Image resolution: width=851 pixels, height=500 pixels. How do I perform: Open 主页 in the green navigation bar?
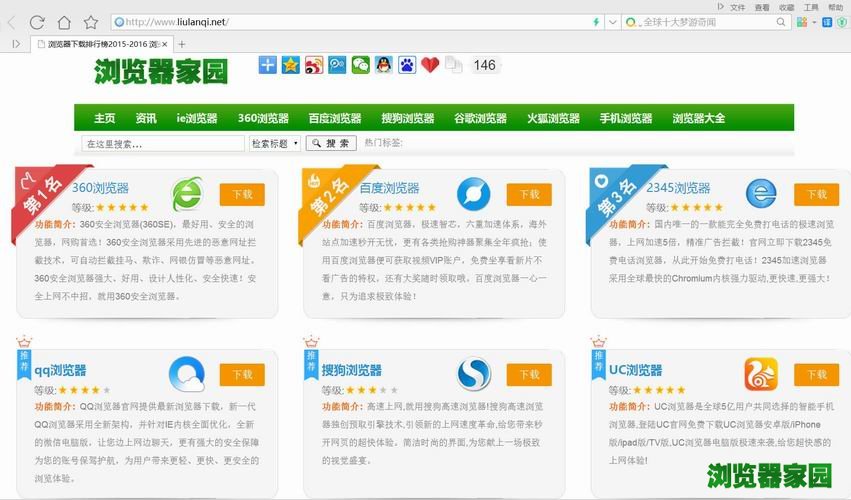pos(105,118)
